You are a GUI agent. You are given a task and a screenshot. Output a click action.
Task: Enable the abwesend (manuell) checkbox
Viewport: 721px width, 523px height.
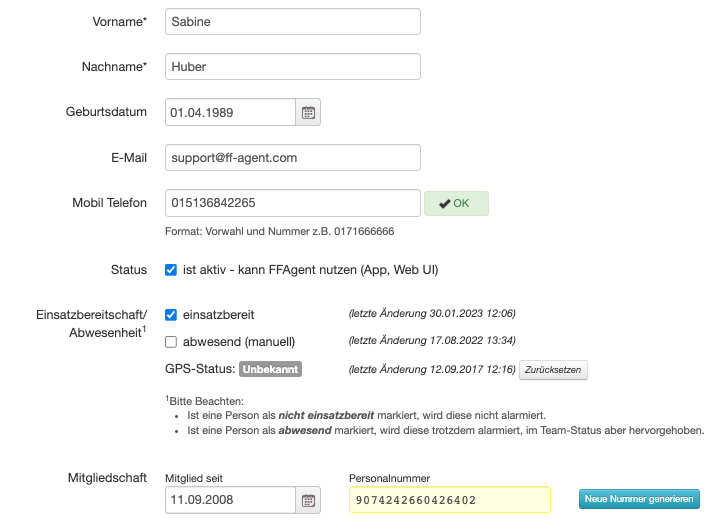pos(171,341)
